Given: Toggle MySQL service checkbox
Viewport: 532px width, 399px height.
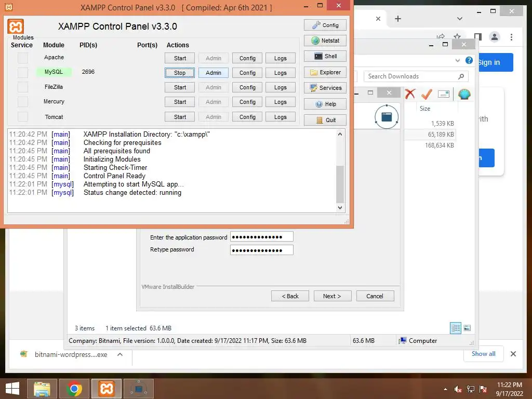Looking at the screenshot, I should click(23, 73).
